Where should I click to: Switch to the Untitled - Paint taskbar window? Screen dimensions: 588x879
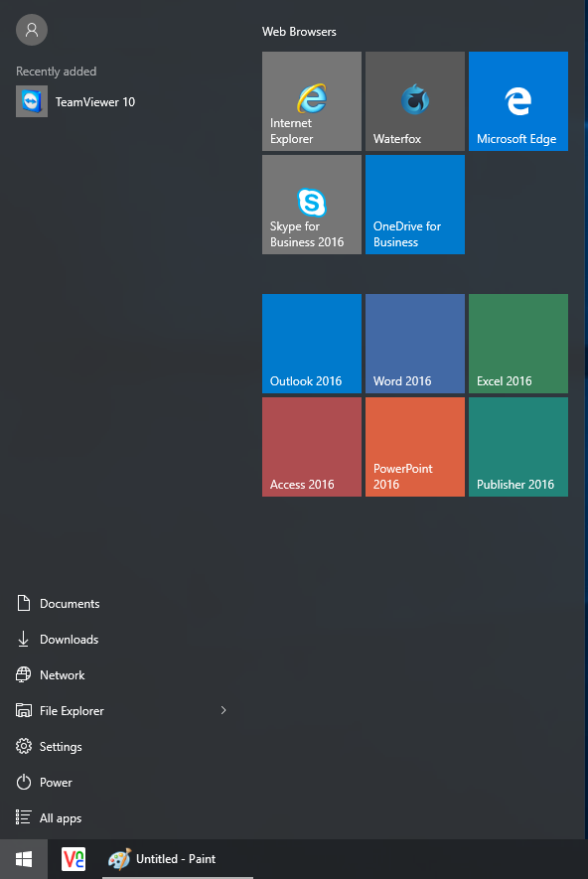coord(177,859)
